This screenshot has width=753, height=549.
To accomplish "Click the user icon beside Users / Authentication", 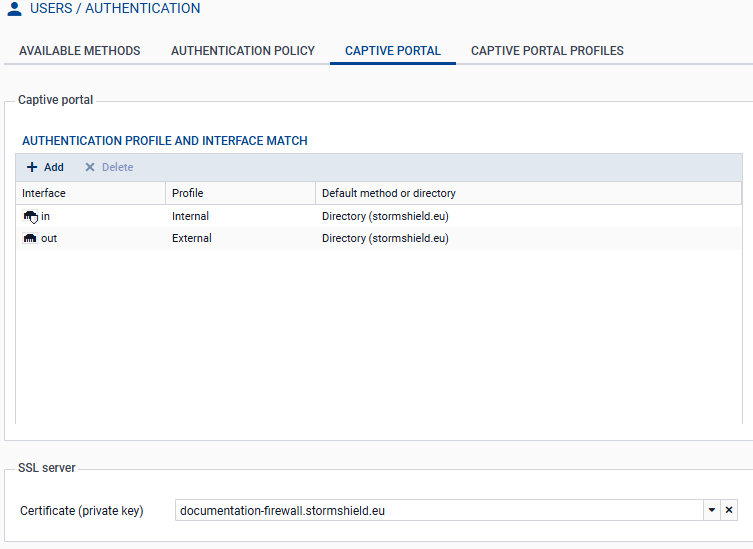I will (x=14, y=9).
